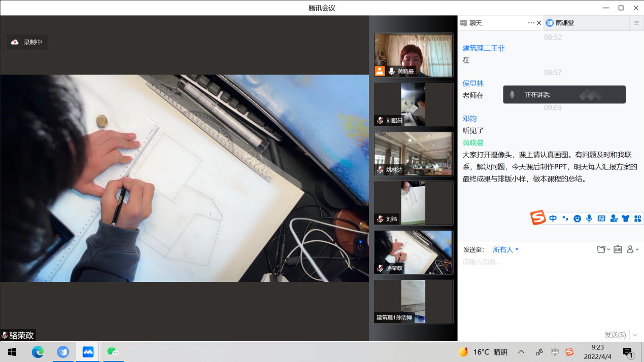The height and width of the screenshot is (362, 644).
Task: Click sender name 建筑理二王菲 in chat
Action: tap(484, 48)
